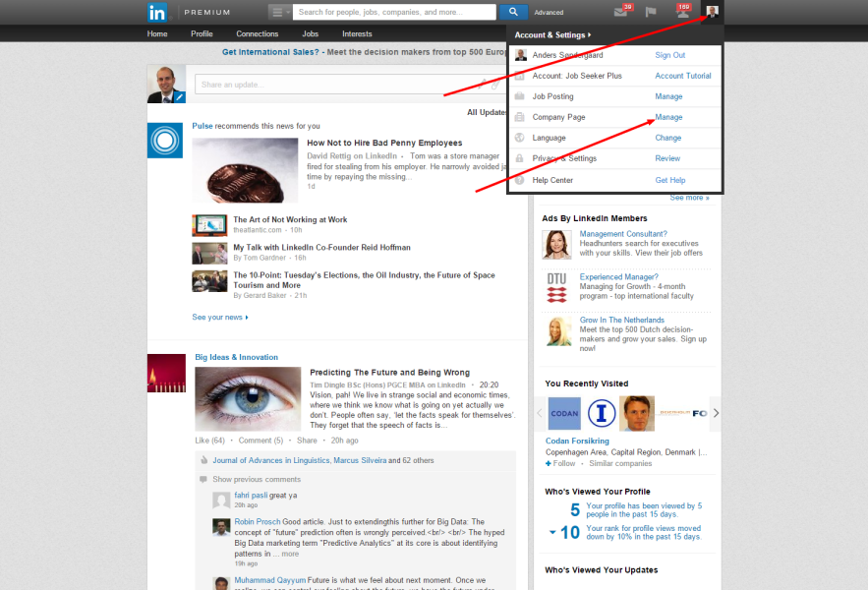This screenshot has height=590, width=868.
Task: Click Comment (5) on the article
Action: click(x=260, y=441)
